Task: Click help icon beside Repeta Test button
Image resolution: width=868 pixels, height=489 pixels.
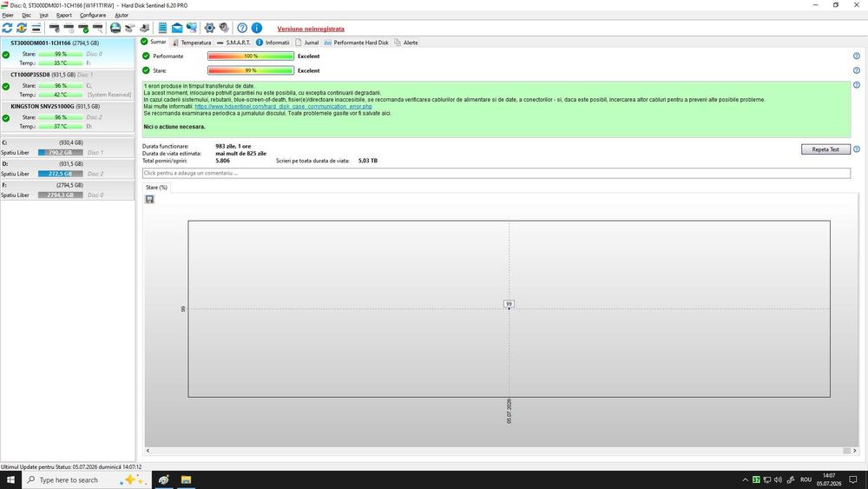Action: click(x=857, y=149)
